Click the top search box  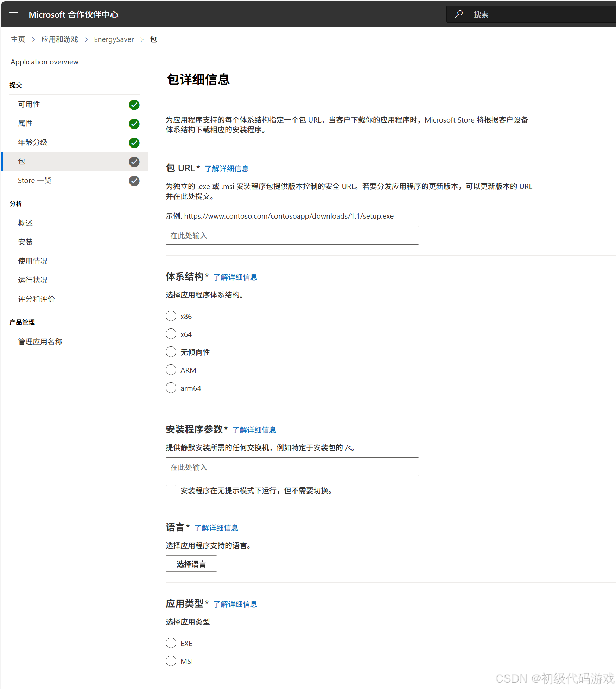(x=531, y=14)
